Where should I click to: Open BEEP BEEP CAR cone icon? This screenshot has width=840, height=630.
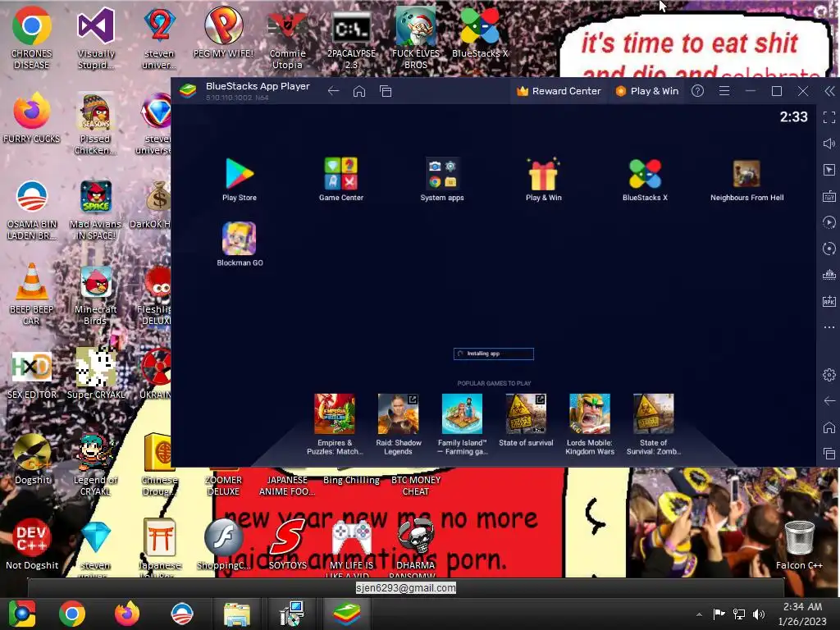tap(32, 294)
